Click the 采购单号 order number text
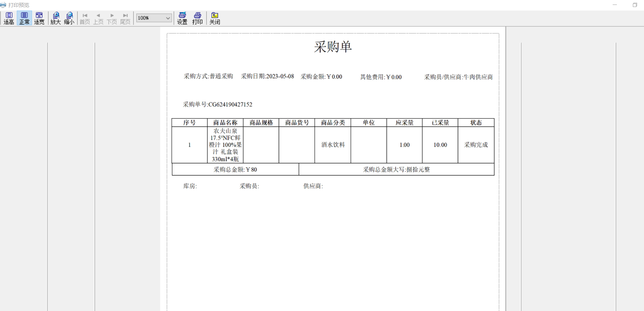This screenshot has height=311, width=644. tap(218, 104)
